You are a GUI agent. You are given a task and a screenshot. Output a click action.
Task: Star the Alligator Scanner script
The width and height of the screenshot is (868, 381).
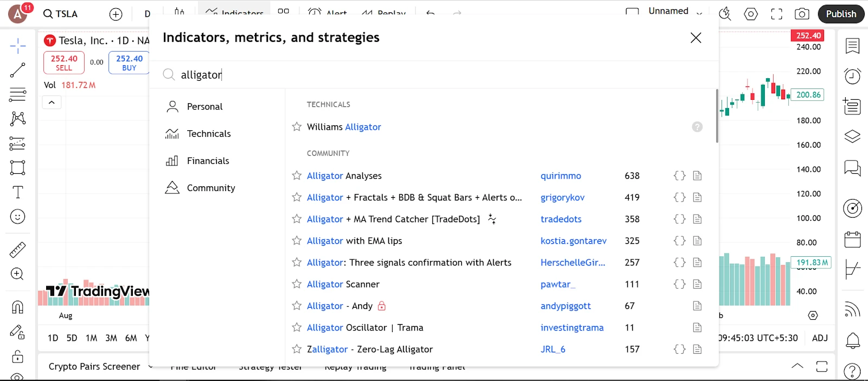click(297, 284)
